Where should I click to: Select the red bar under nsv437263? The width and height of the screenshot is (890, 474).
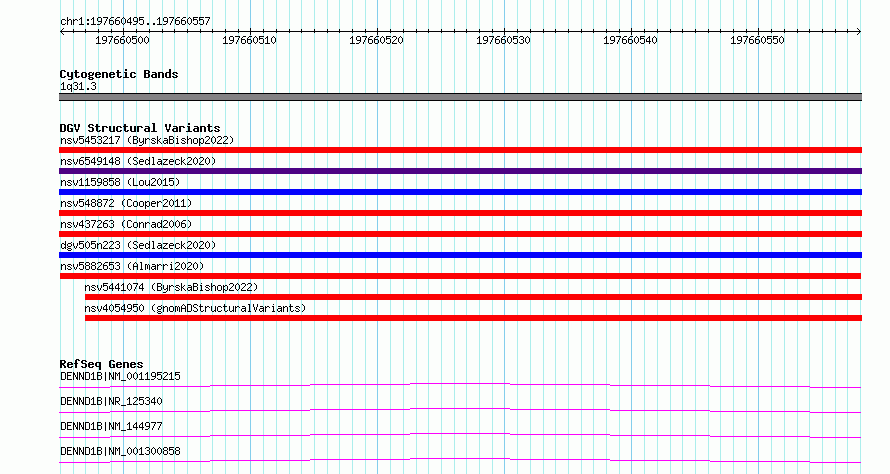460,234
